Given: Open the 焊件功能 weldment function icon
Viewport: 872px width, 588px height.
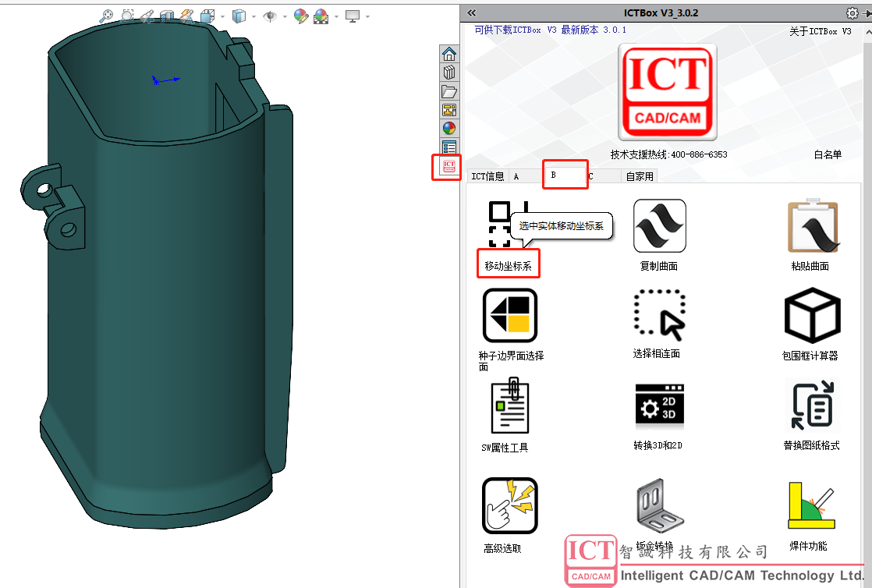Looking at the screenshot, I should [x=812, y=505].
